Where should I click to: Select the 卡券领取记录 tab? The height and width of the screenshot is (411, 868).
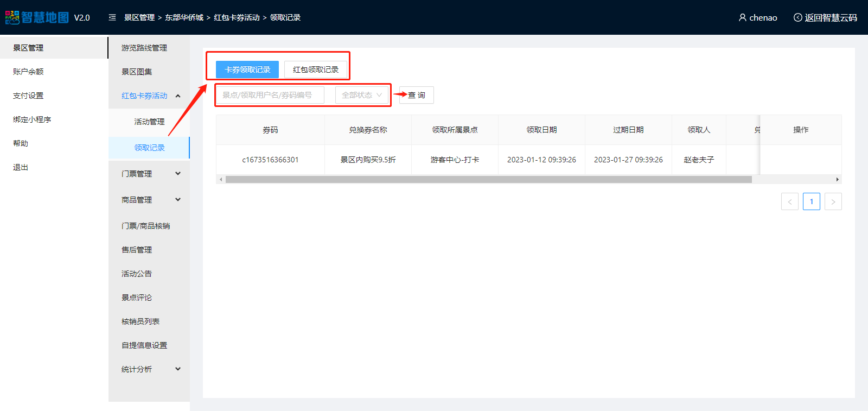[247, 69]
